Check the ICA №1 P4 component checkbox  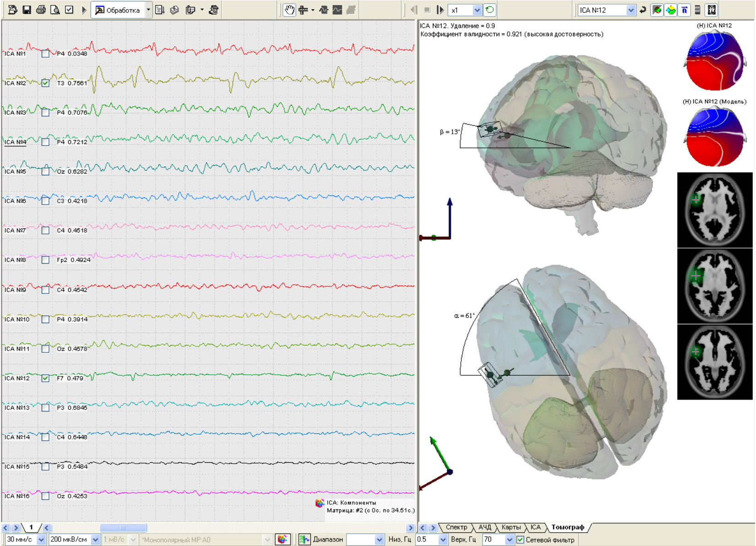coord(45,54)
